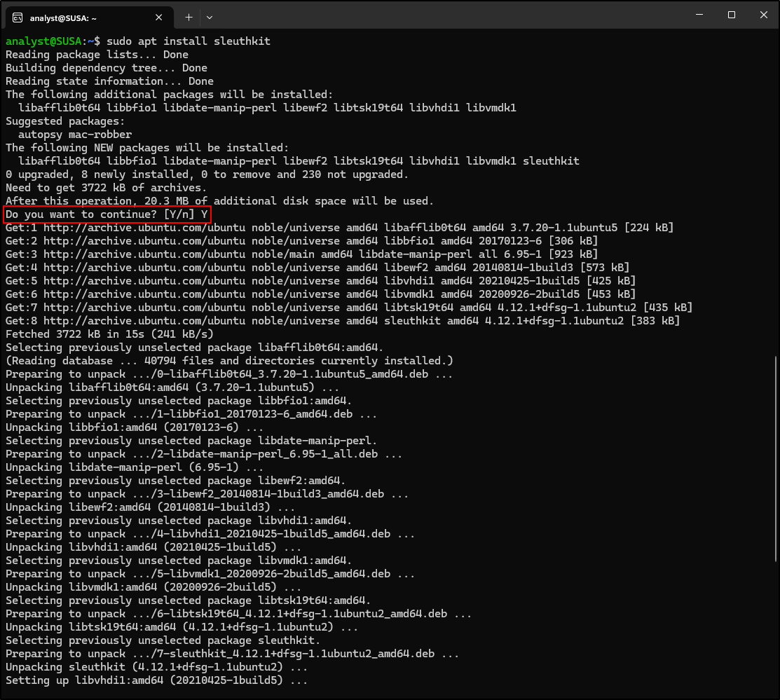780x700 pixels.
Task: Click 'Suggested packages:' line
Action: click(65, 121)
